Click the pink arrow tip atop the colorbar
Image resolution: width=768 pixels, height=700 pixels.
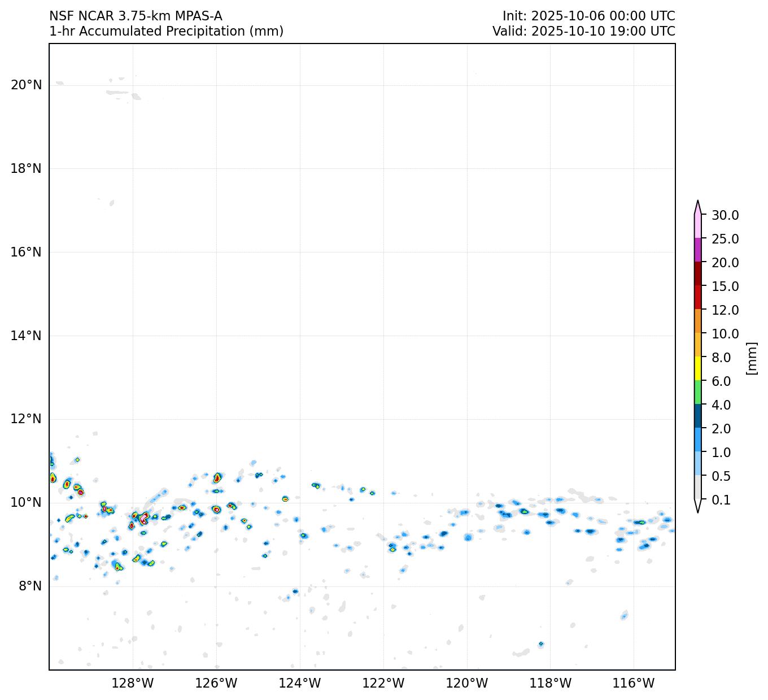pyautogui.click(x=698, y=208)
